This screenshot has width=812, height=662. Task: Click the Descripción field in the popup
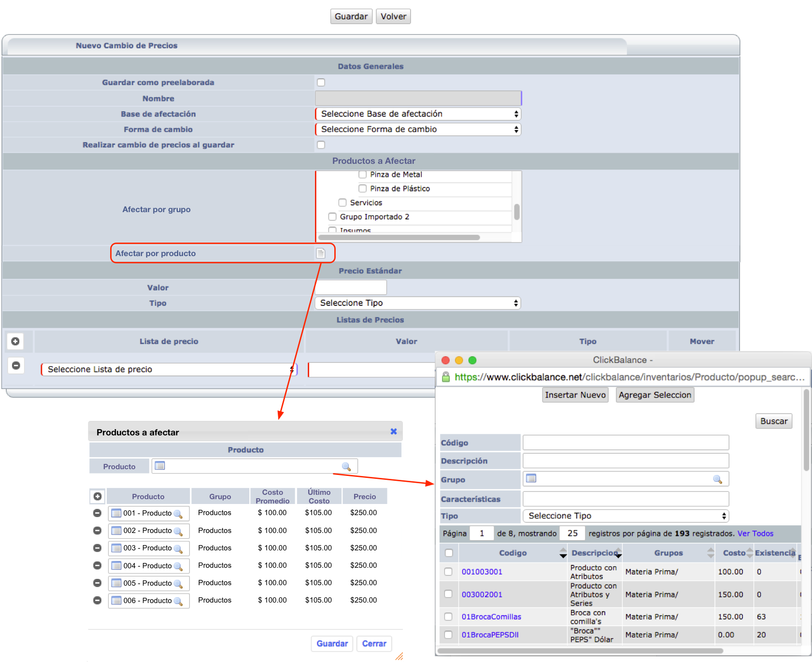pos(626,461)
